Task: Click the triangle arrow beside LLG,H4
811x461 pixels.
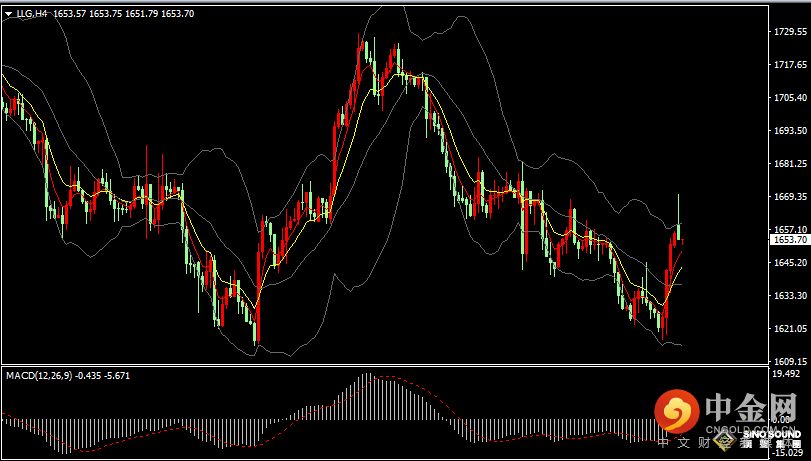Action: click(8, 14)
